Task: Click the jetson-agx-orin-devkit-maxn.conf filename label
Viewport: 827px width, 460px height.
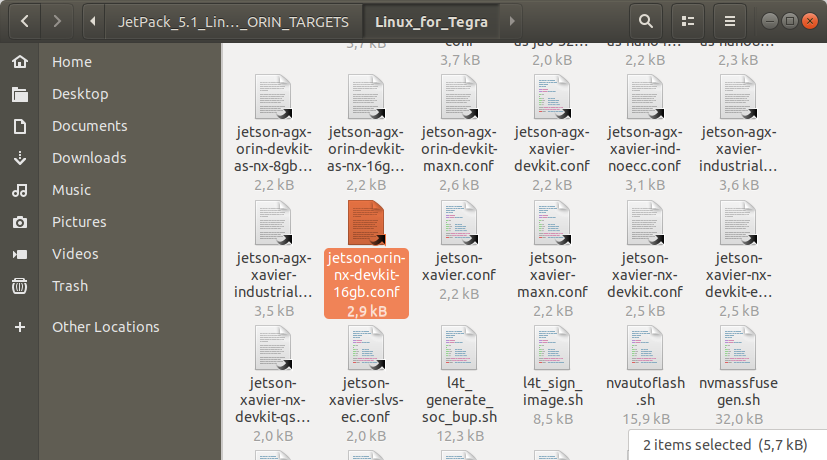Action: (459, 149)
